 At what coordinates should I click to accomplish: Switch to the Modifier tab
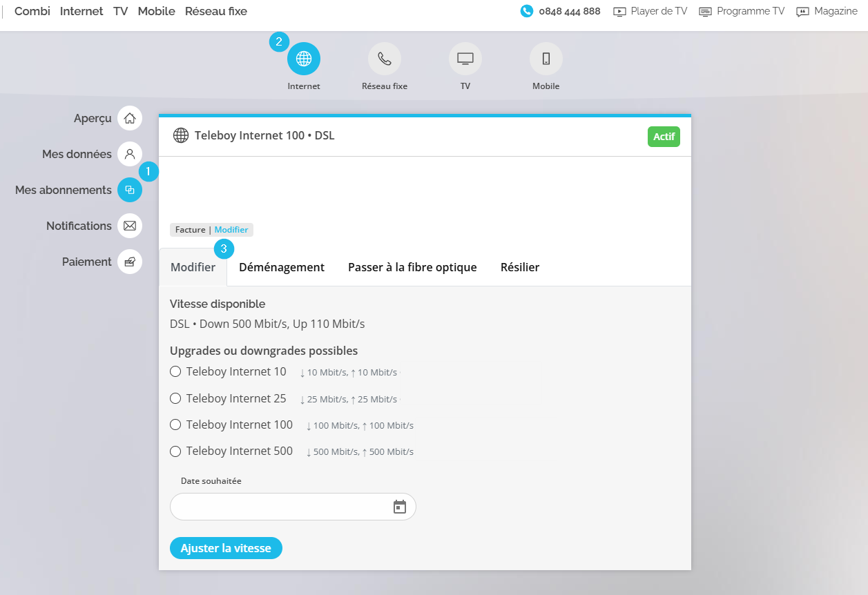193,267
